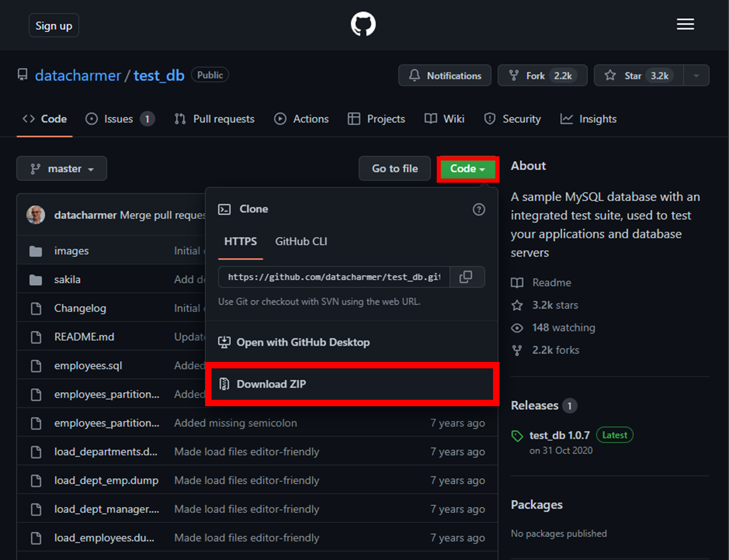729x560 pixels.
Task: Click the README.md file icon
Action: (36, 337)
